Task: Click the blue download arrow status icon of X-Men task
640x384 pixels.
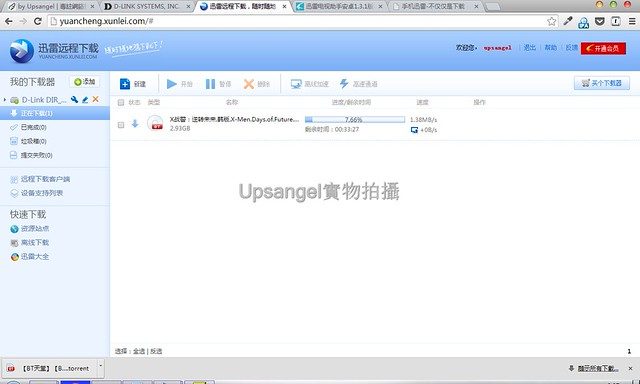Action: [x=135, y=123]
